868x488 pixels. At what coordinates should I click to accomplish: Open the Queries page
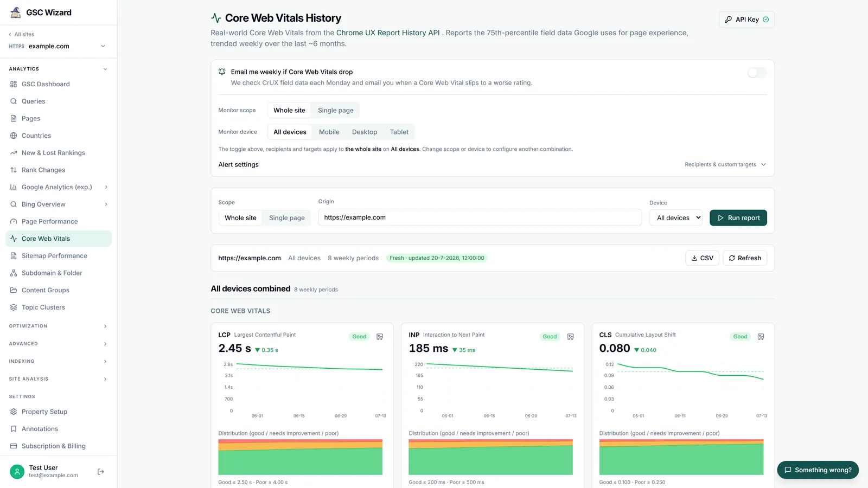[59, 101]
